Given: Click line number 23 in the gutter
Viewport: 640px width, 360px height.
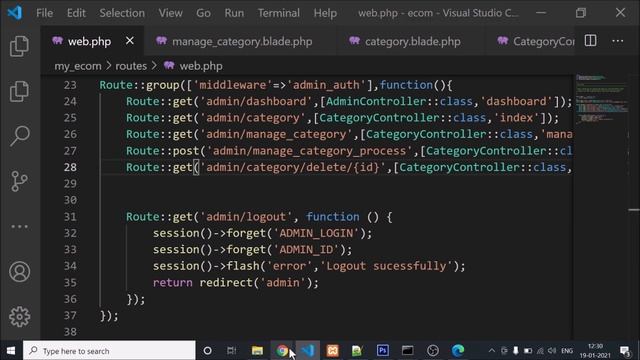Looking at the screenshot, I should point(70,85).
